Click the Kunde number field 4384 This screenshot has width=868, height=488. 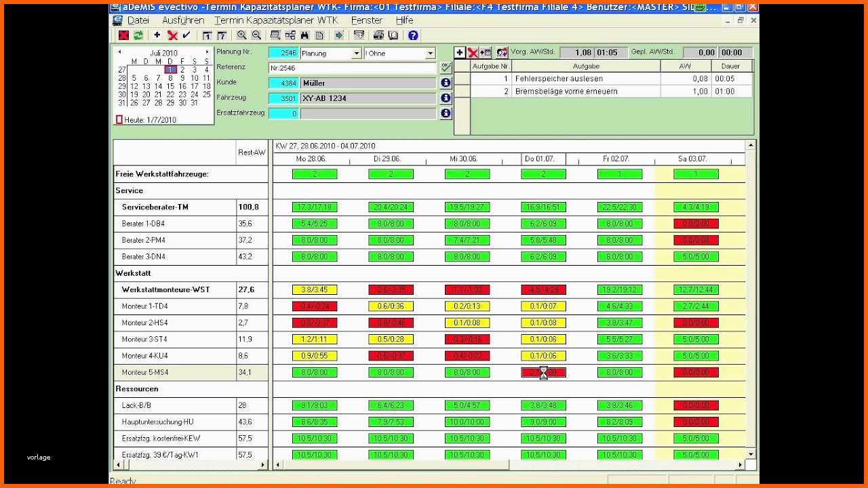coord(283,83)
